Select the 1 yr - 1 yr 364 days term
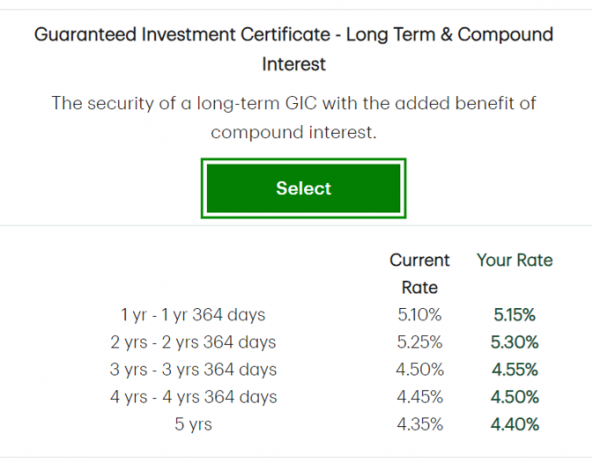 [x=193, y=315]
